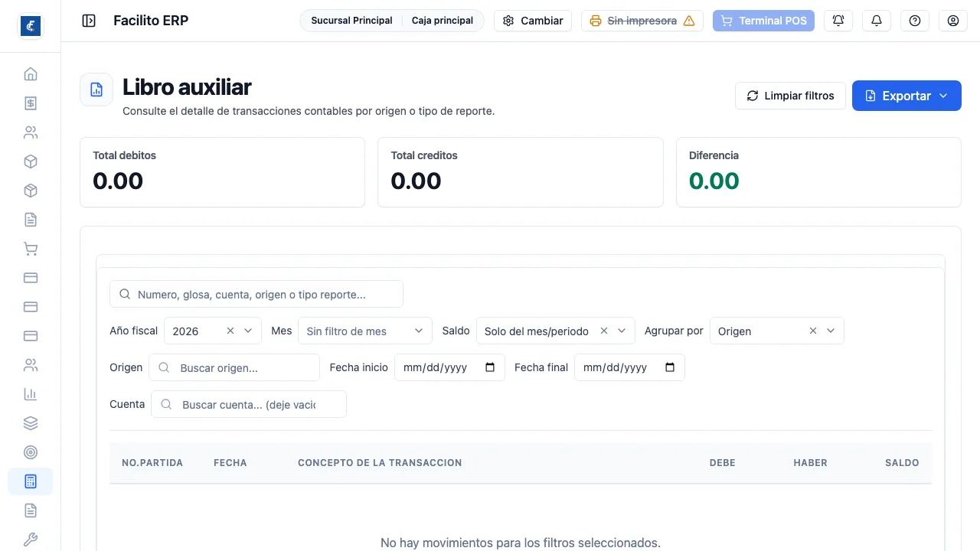Image resolution: width=980 pixels, height=551 pixels.
Task: Click the NO.PARTIDA column header
Action: pyautogui.click(x=152, y=463)
